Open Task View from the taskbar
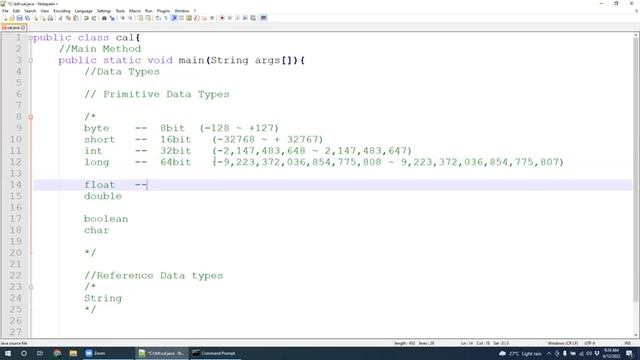Viewport: 640px width, 360px height. [40, 353]
